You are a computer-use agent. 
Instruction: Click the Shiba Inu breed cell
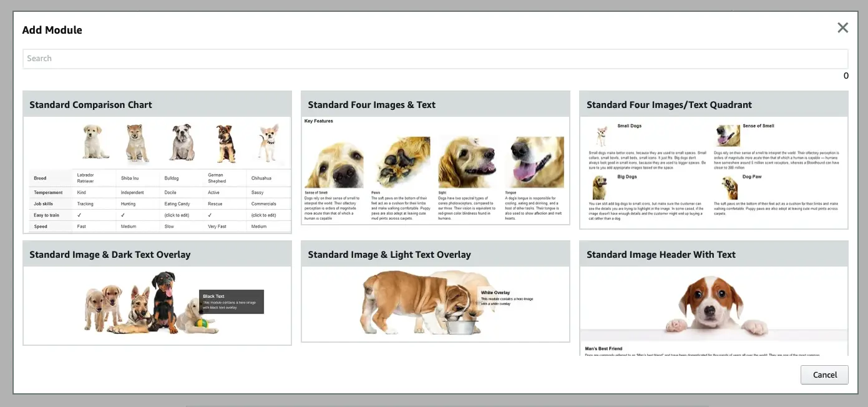pos(130,178)
